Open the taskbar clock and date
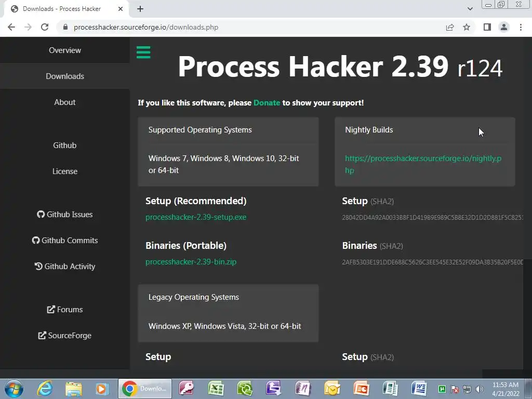 506,389
